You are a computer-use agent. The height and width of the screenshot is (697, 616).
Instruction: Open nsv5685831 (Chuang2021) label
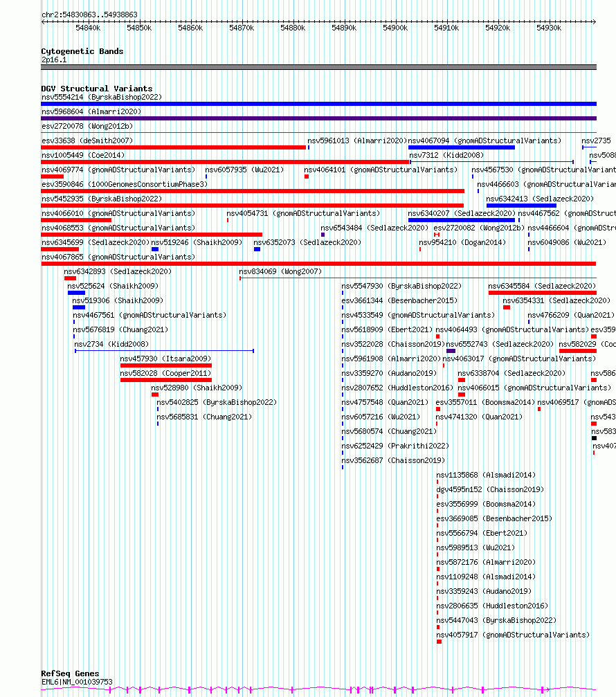click(204, 417)
